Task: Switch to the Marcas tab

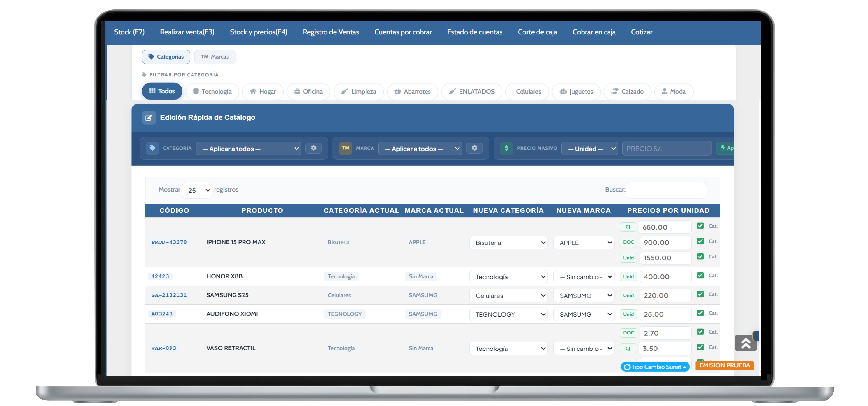Action: click(x=215, y=57)
